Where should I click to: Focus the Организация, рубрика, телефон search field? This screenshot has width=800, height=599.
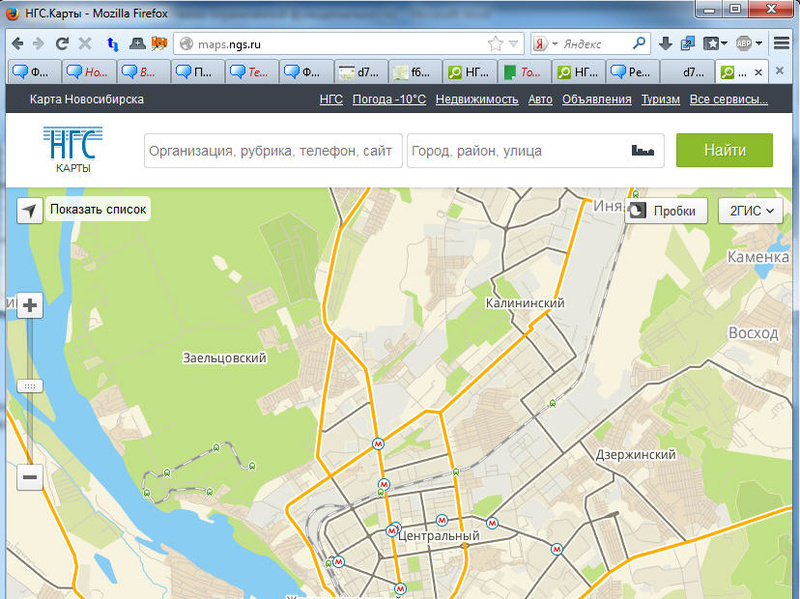(x=272, y=150)
